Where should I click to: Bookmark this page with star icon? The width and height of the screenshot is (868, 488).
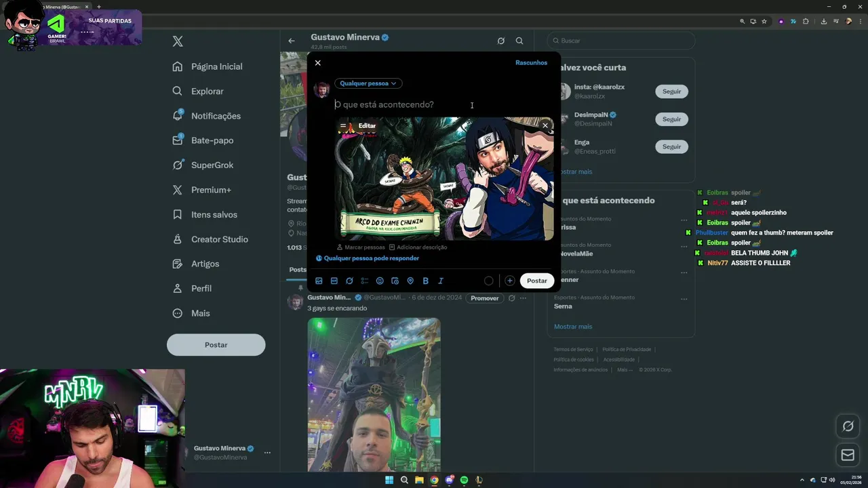point(764,21)
